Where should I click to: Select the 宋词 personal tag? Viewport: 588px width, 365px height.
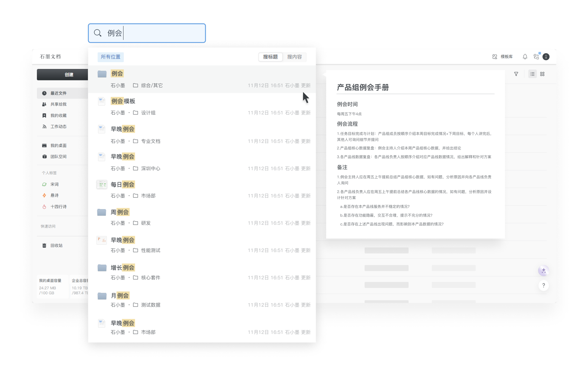coord(50,184)
